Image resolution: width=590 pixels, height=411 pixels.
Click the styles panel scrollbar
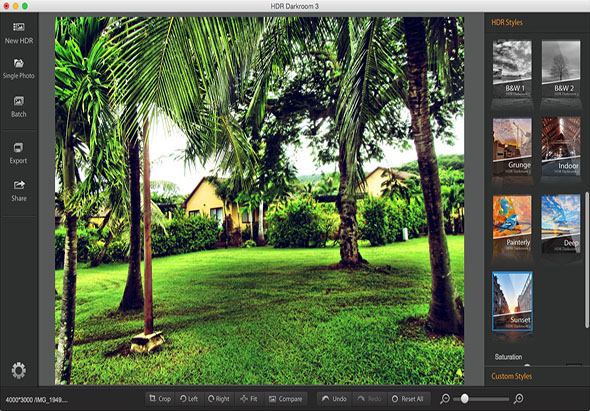[x=586, y=260]
